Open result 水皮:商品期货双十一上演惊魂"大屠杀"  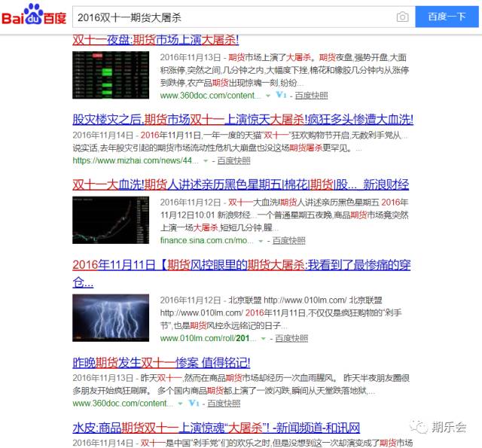[x=216, y=428]
